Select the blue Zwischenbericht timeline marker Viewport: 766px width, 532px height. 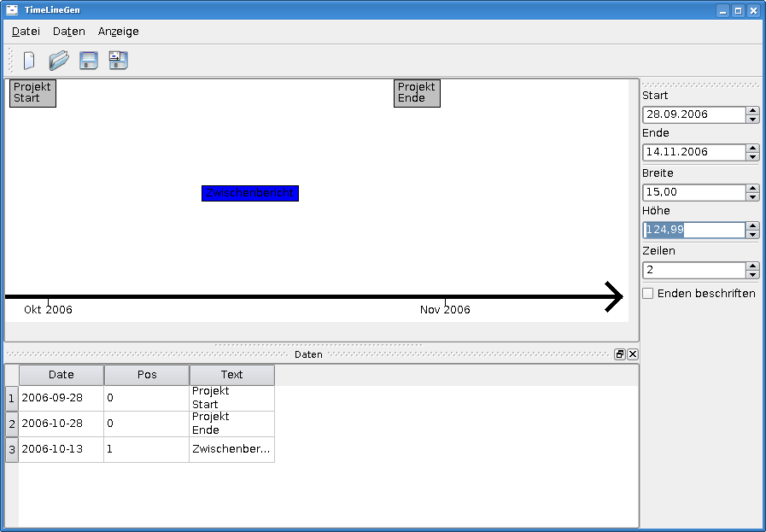250,194
